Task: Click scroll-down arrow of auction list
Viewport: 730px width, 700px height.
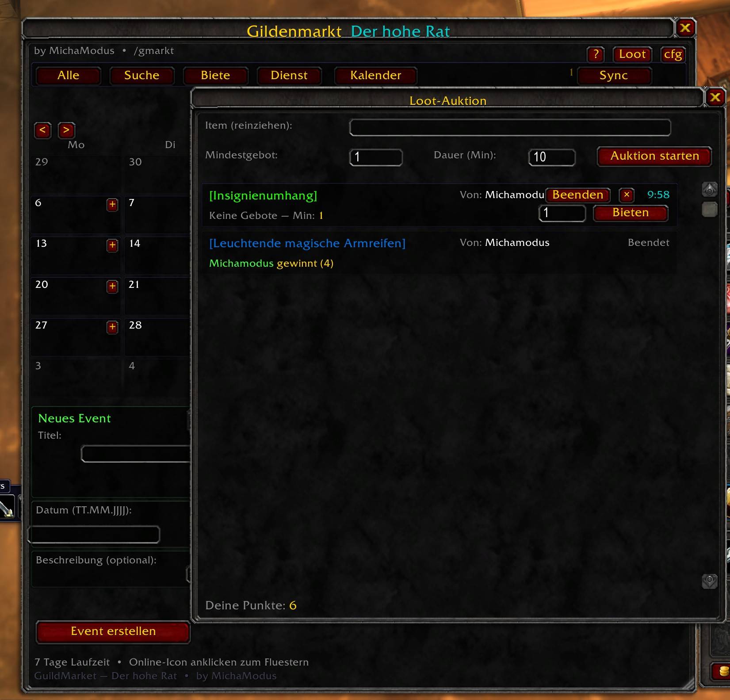Action: pos(710,581)
